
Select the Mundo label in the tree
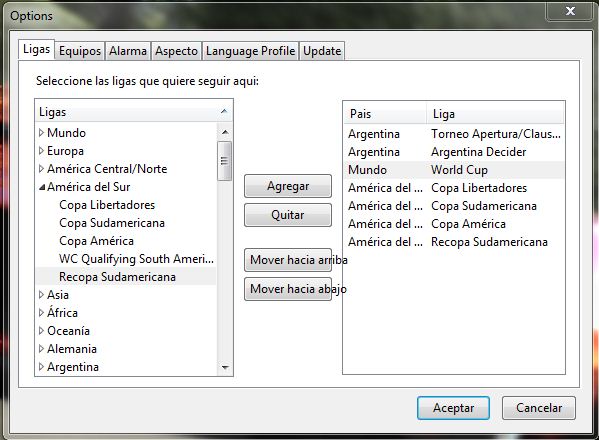coord(66,133)
